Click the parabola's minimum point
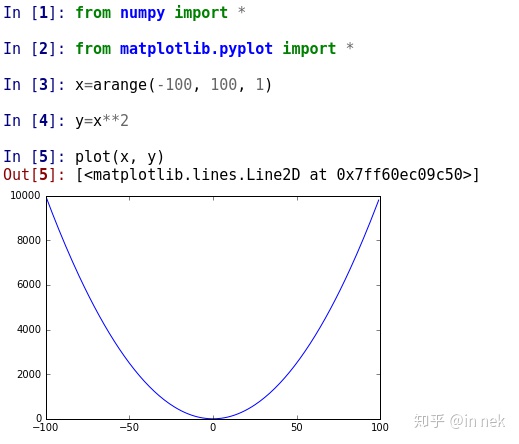Viewport: 519px width, 444px height. (213, 419)
